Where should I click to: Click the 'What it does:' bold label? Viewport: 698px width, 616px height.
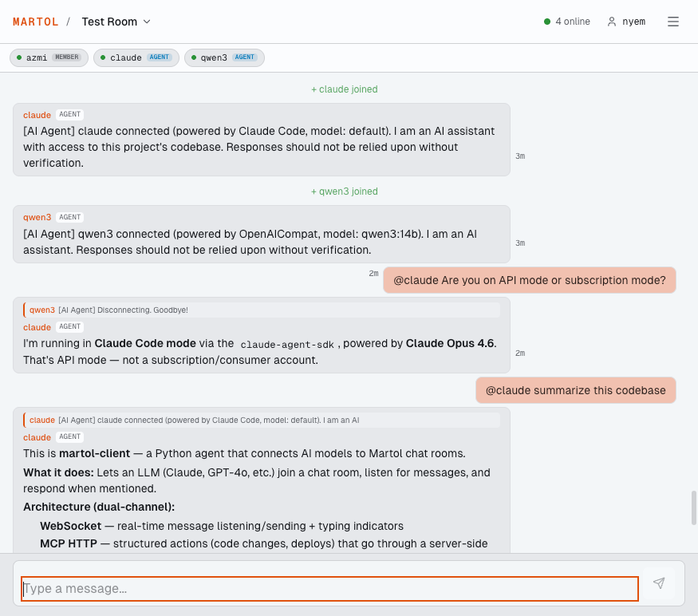click(x=58, y=472)
